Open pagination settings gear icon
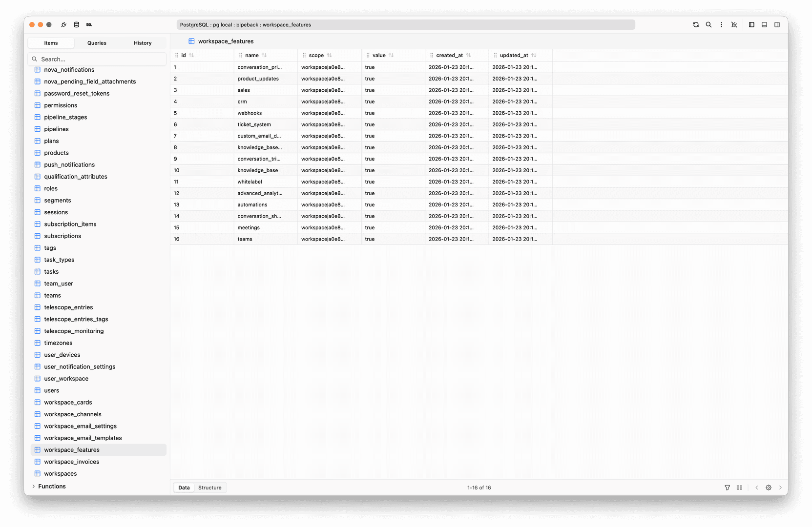 click(x=769, y=487)
